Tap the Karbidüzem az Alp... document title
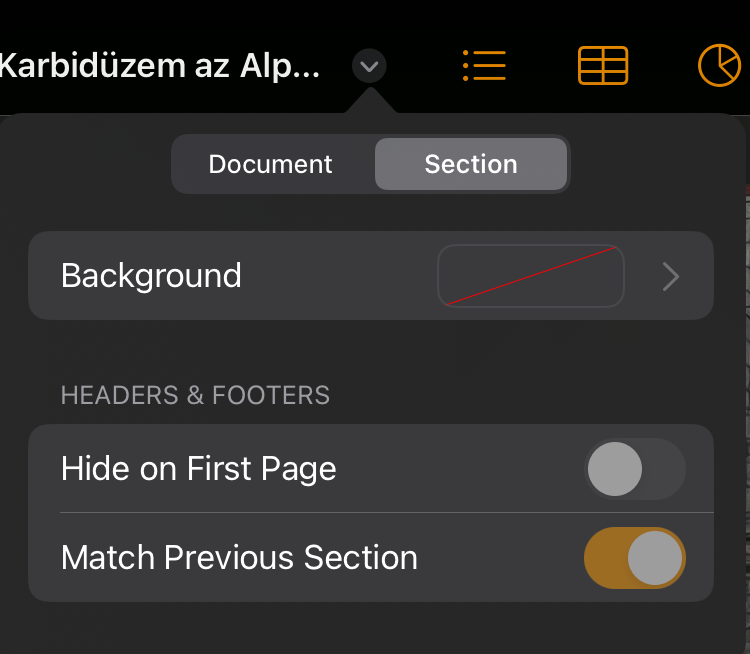The height and width of the screenshot is (654, 750). click(160, 66)
